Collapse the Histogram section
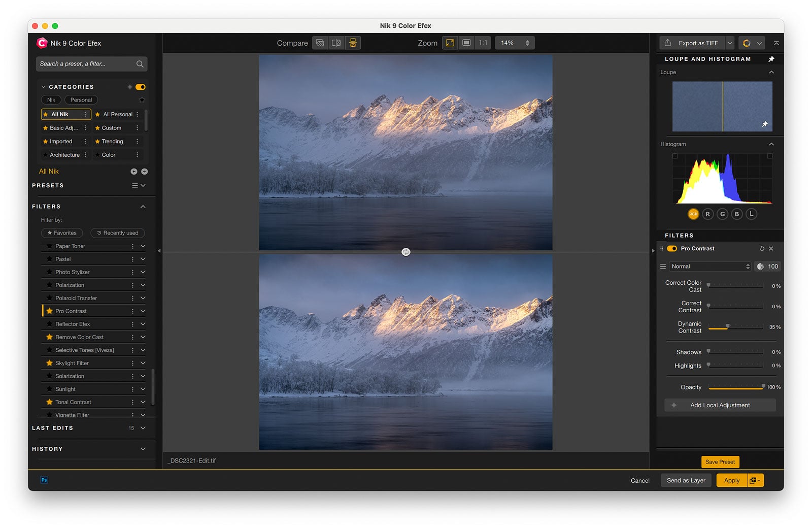The height and width of the screenshot is (528, 812). point(771,145)
